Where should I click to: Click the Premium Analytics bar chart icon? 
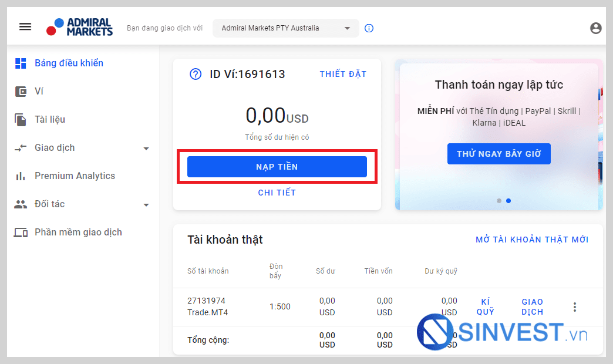[x=21, y=176]
